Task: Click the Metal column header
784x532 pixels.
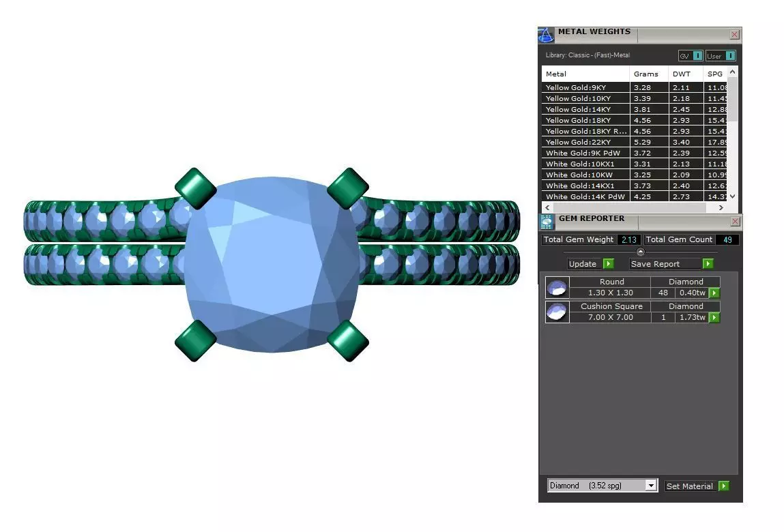Action: pyautogui.click(x=585, y=74)
